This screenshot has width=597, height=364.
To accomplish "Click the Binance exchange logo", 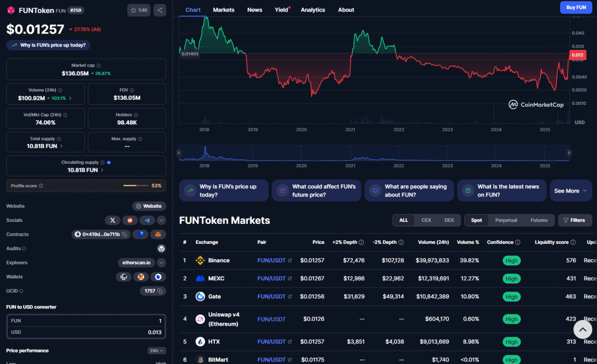I will coord(200,260).
